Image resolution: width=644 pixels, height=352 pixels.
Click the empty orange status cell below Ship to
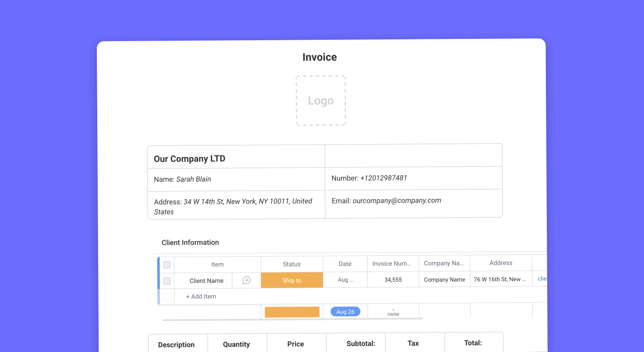click(292, 311)
